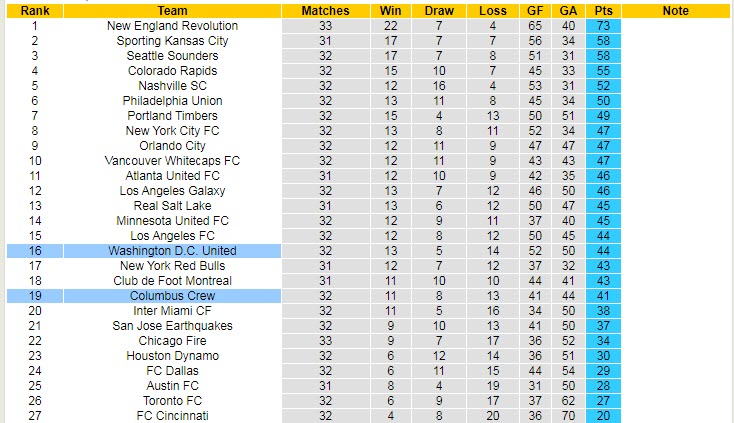
Task: Click the FC Cincinnati team name
Action: [172, 416]
